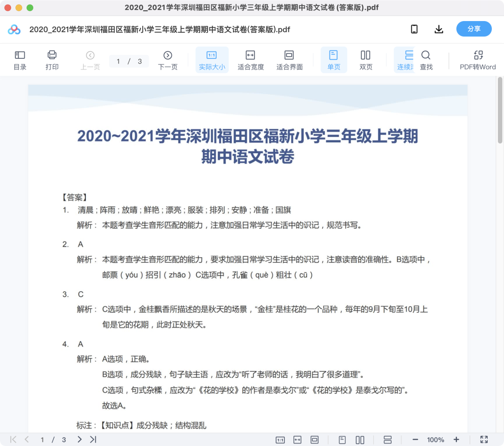Click the Baidu Netdisk logo icon
This screenshot has width=504, height=446.
[x=14, y=29]
